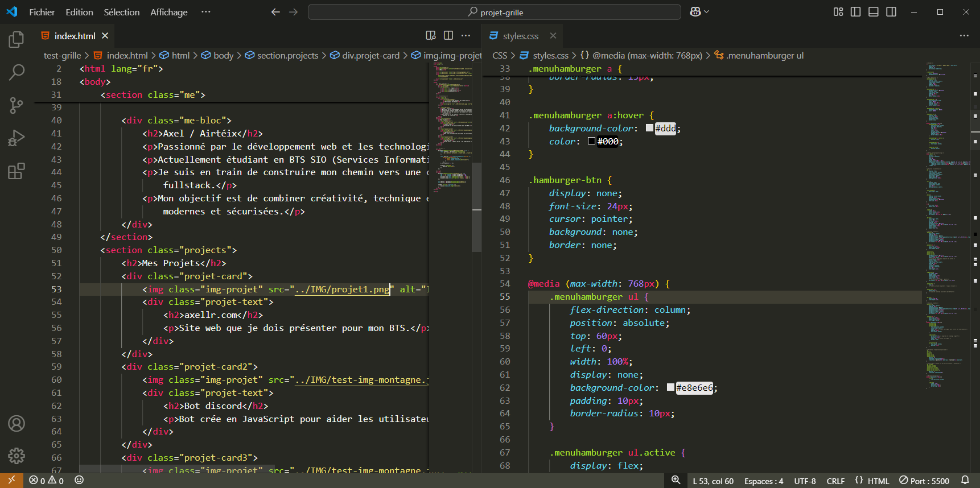Select index.html in the breadcrumb
The image size is (980, 488).
pyautogui.click(x=121, y=55)
